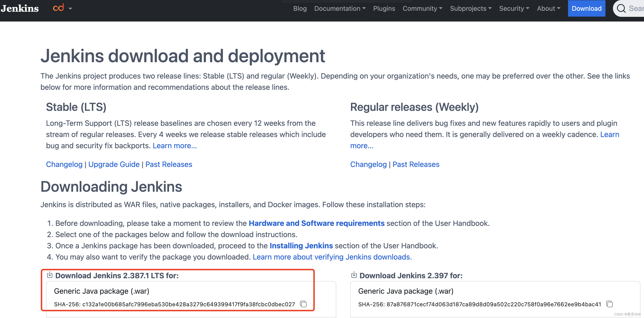Click the Jenkins download and deployment title
The height and width of the screenshot is (318, 644).
183,56
